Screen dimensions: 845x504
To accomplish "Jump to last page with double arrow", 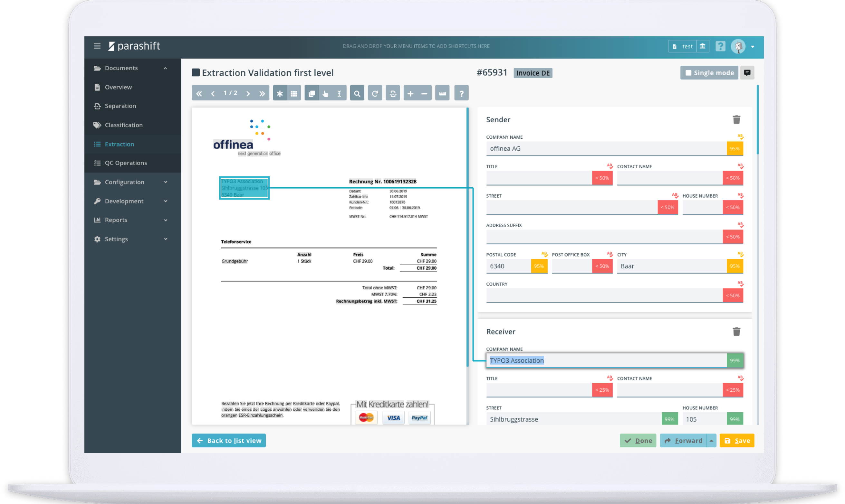I will (x=262, y=93).
